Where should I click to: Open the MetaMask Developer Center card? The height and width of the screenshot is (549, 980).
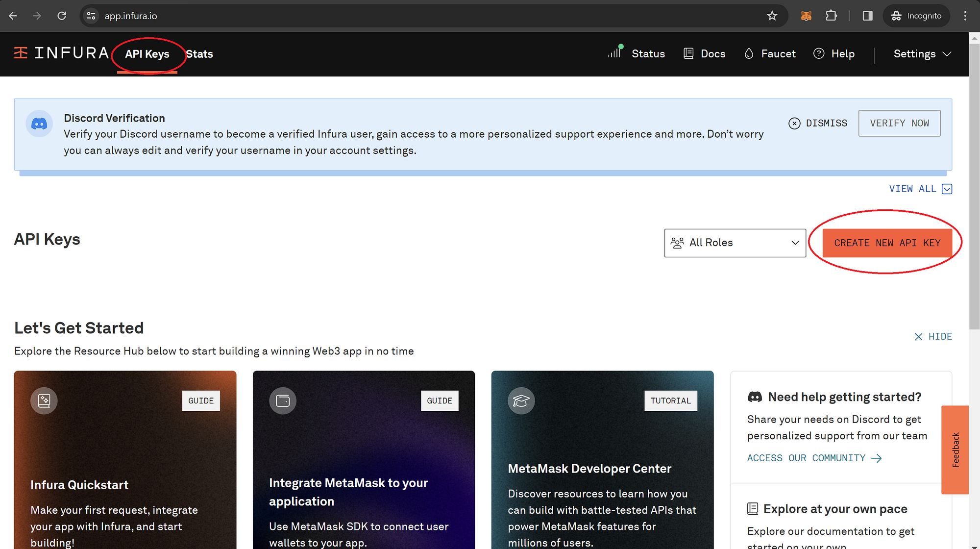tap(602, 460)
